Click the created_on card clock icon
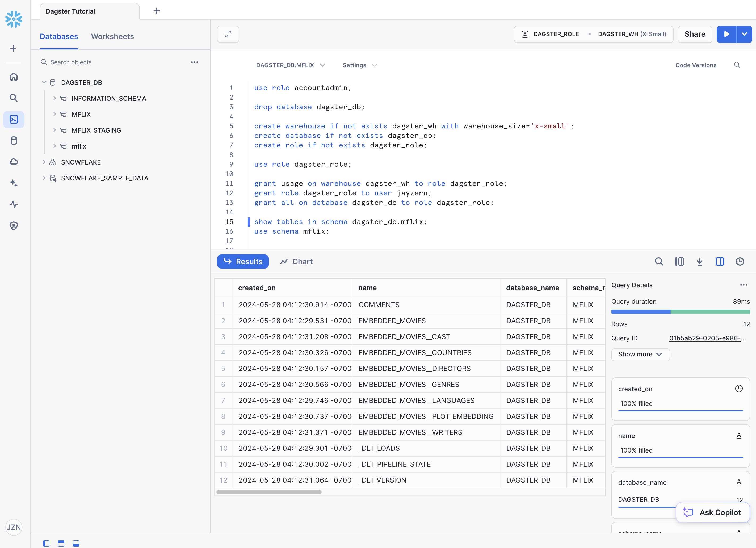Viewport: 756px width, 548px height. tap(739, 389)
